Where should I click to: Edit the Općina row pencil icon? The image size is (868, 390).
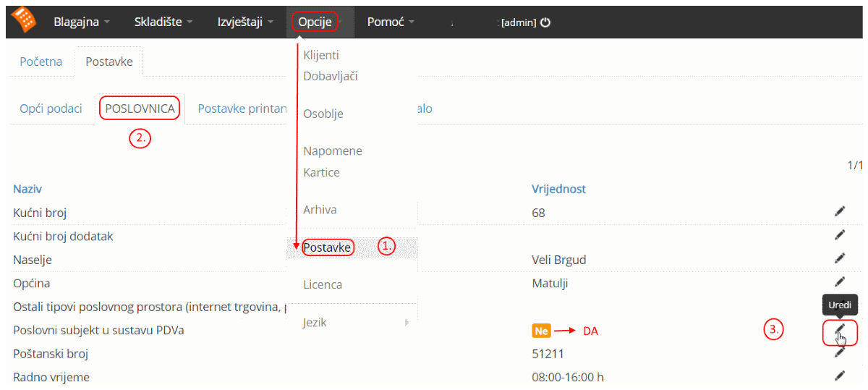click(x=839, y=281)
